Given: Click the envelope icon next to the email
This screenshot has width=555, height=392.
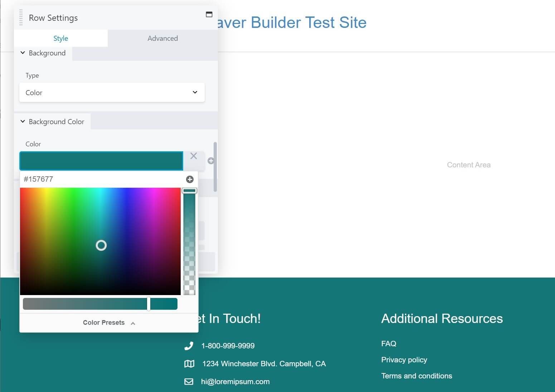Looking at the screenshot, I should 189,382.
